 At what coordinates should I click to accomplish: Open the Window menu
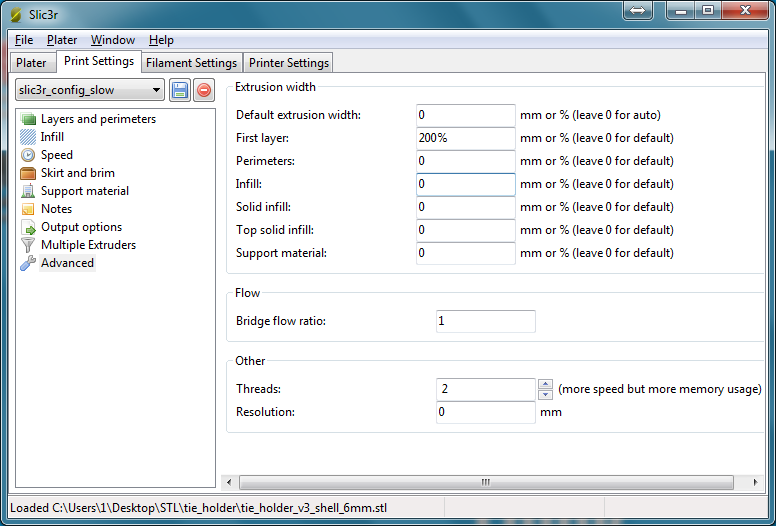point(113,40)
